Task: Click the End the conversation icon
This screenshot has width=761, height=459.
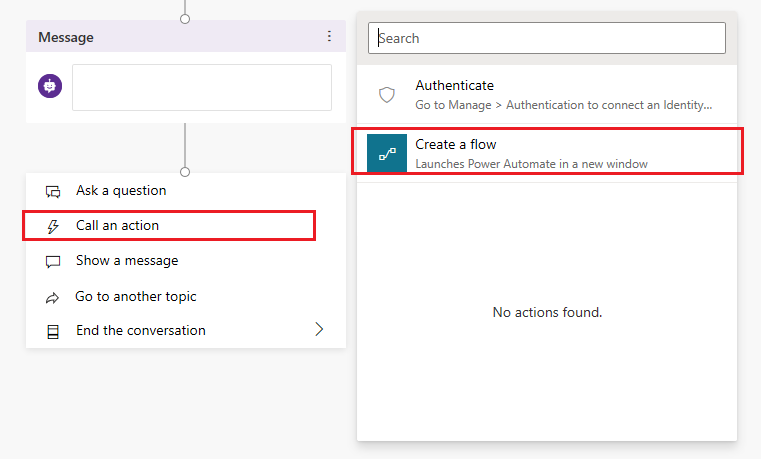Action: point(53,331)
